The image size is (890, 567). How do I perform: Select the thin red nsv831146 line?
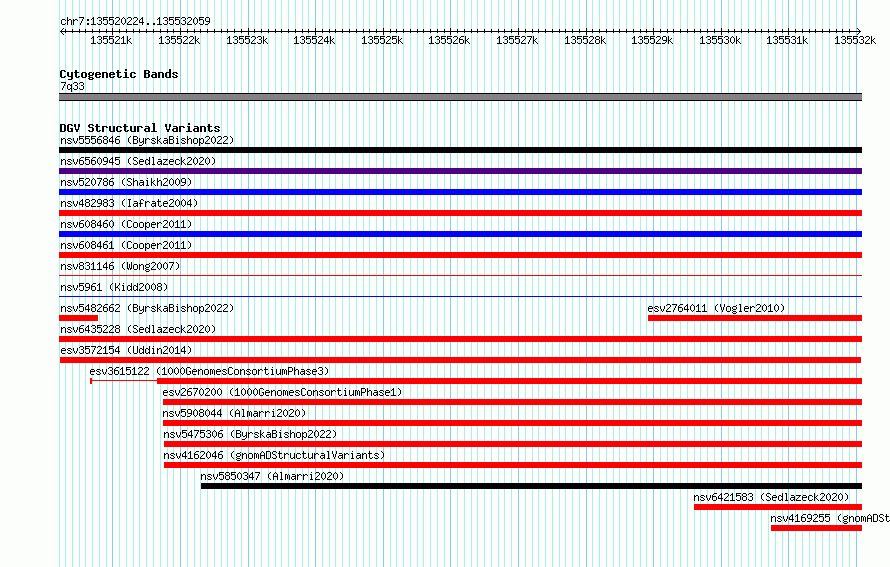click(460, 276)
